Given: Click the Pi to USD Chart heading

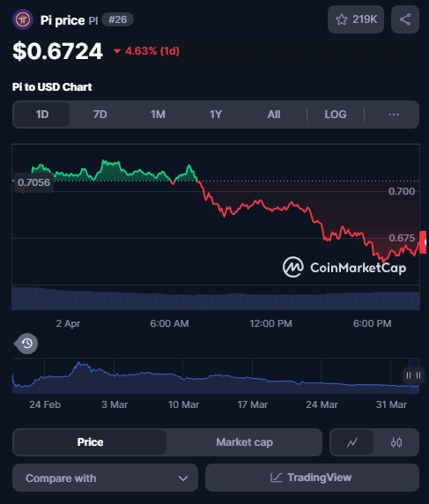Looking at the screenshot, I should pos(52,86).
